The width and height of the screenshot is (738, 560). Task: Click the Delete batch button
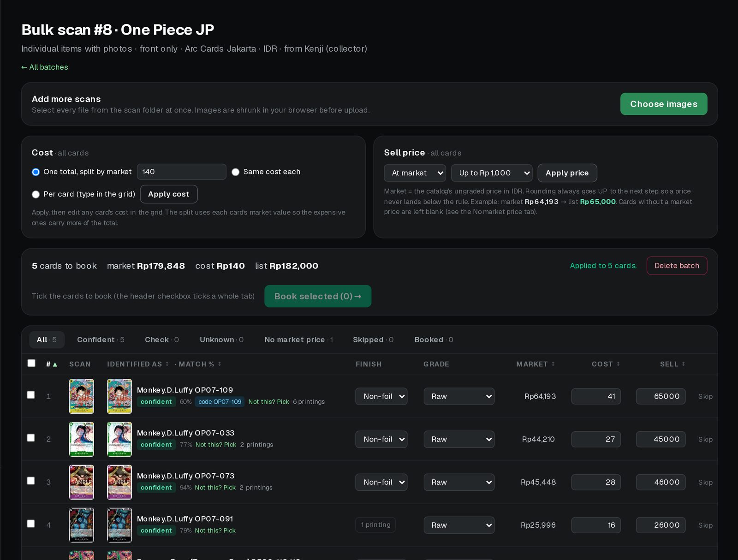[677, 266]
